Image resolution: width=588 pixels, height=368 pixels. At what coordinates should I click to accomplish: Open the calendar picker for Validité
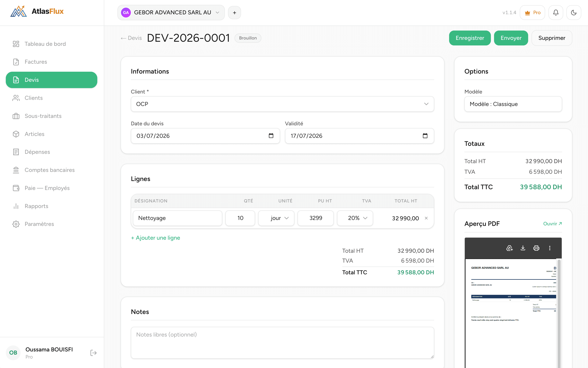(x=425, y=136)
